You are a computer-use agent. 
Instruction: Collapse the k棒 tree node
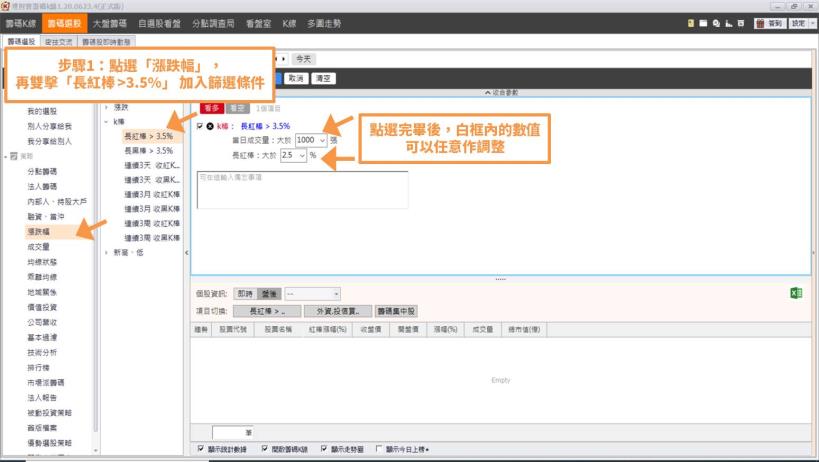pyautogui.click(x=107, y=122)
